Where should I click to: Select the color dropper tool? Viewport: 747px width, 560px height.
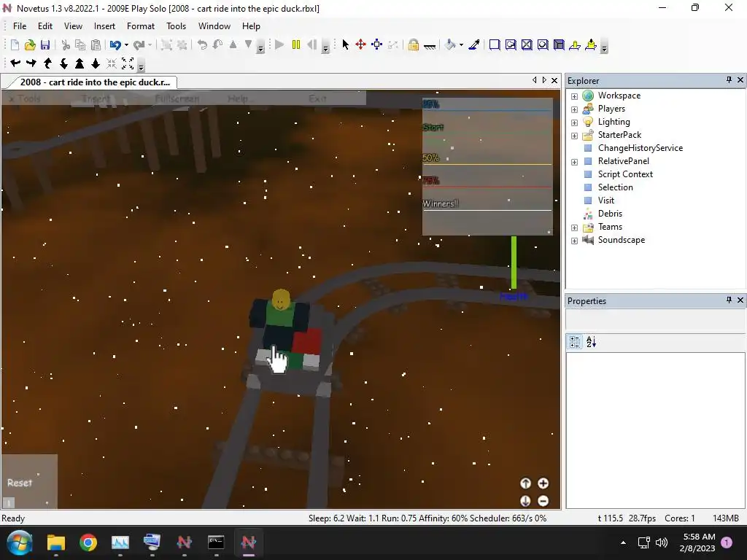(474, 44)
